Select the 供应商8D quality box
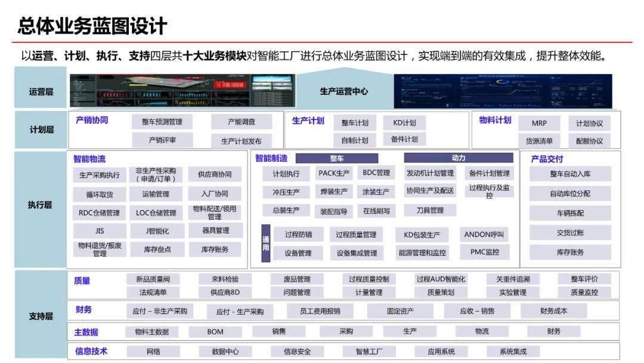 pyautogui.click(x=224, y=293)
